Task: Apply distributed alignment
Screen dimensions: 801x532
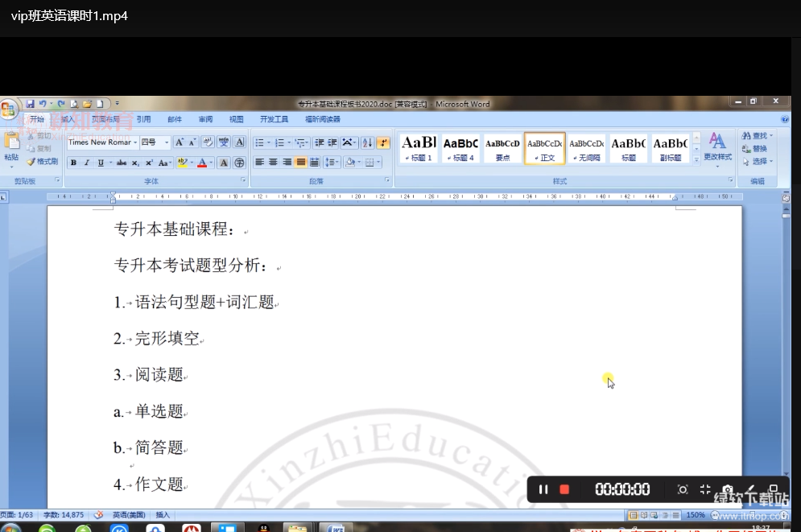Action: pyautogui.click(x=315, y=163)
